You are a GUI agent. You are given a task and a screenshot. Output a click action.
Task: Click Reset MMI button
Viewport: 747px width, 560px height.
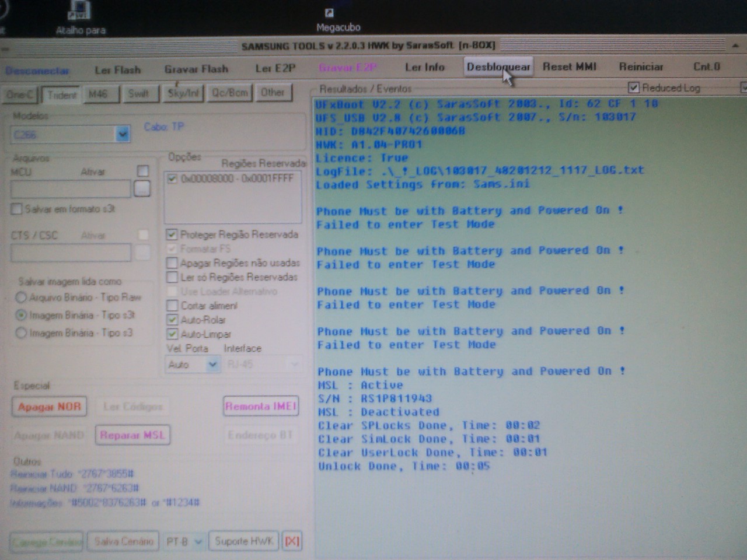tap(570, 67)
